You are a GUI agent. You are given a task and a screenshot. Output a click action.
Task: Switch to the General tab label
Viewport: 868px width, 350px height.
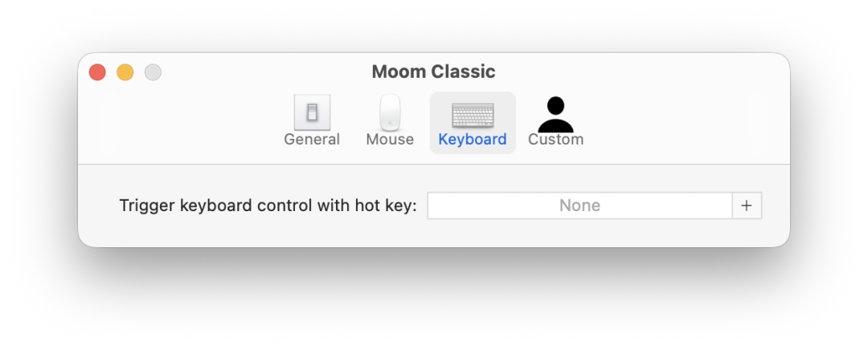pyautogui.click(x=312, y=140)
